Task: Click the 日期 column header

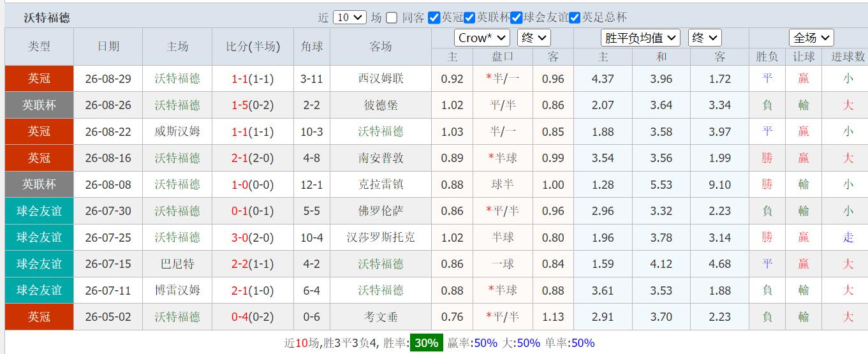Action: click(108, 47)
